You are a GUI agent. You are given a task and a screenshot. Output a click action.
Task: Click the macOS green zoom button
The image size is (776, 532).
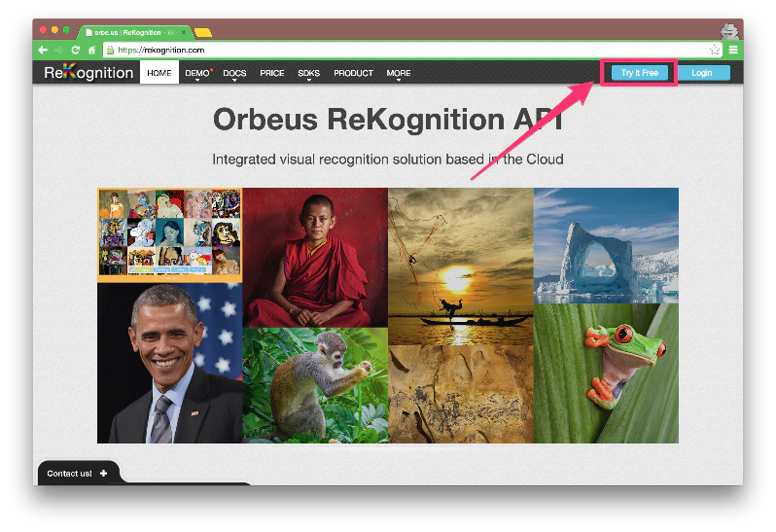pyautogui.click(x=66, y=30)
